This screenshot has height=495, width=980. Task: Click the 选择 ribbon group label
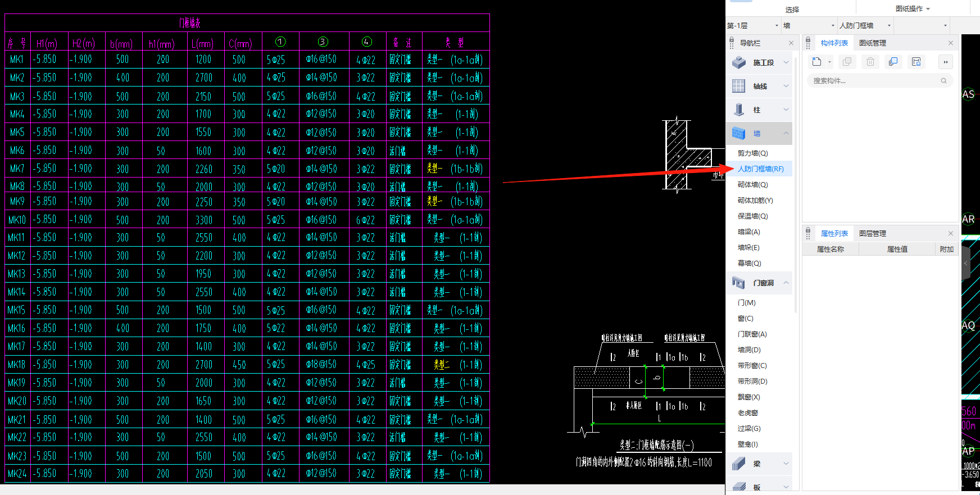[792, 10]
